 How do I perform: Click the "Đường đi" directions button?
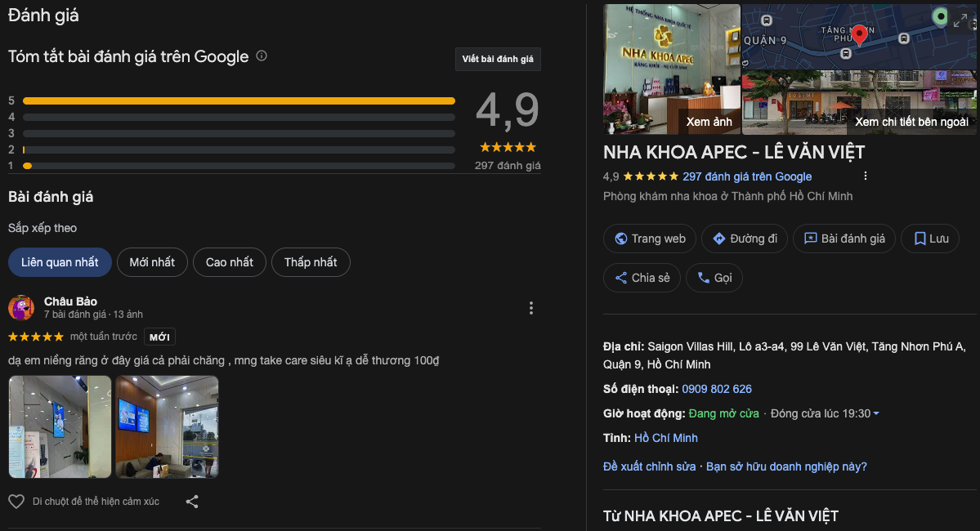[744, 239]
